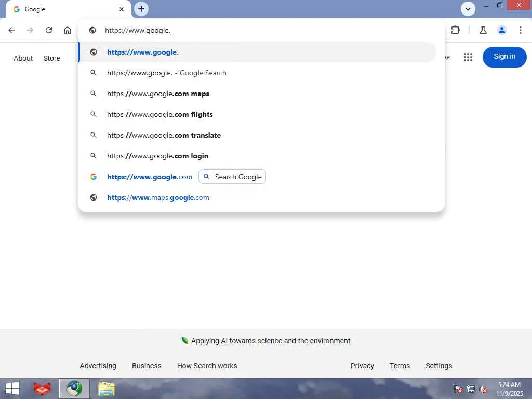Click magnifier icon beside maps suggestion
The image size is (532, 399).
(x=94, y=94)
